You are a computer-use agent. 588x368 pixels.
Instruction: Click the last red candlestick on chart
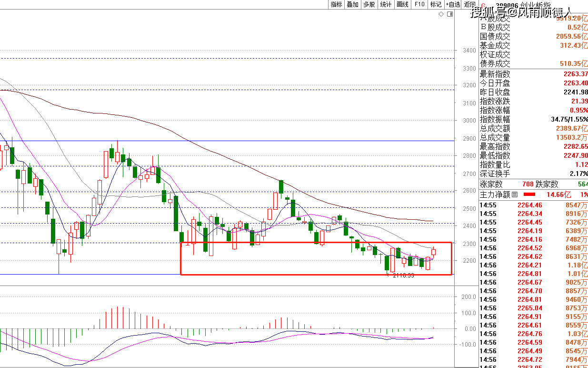(434, 252)
